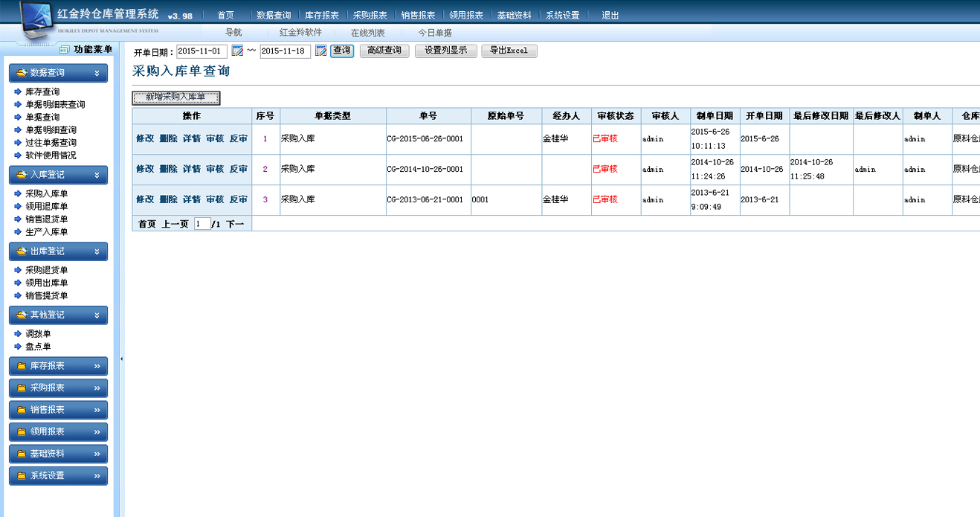The image size is (980, 517).
Task: Click the 新增采购入库单 button
Action: click(176, 97)
